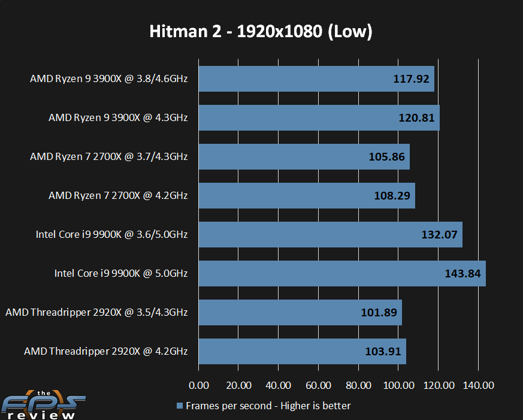Click the "AMD Threadripper 2920X @ 3.5/4.3GHz" label
Screen dimensions: 523x420
pyautogui.click(x=96, y=313)
